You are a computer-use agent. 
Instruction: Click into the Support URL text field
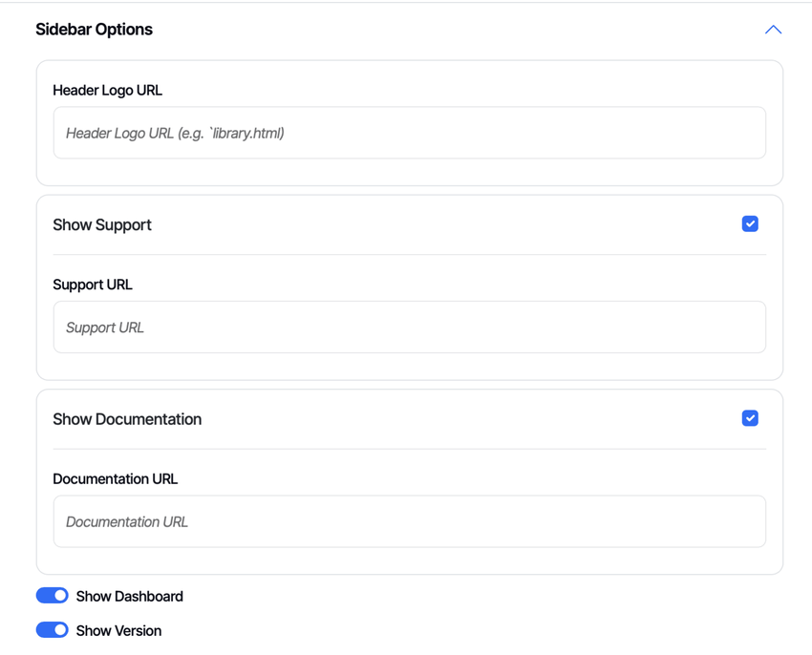[x=409, y=327]
